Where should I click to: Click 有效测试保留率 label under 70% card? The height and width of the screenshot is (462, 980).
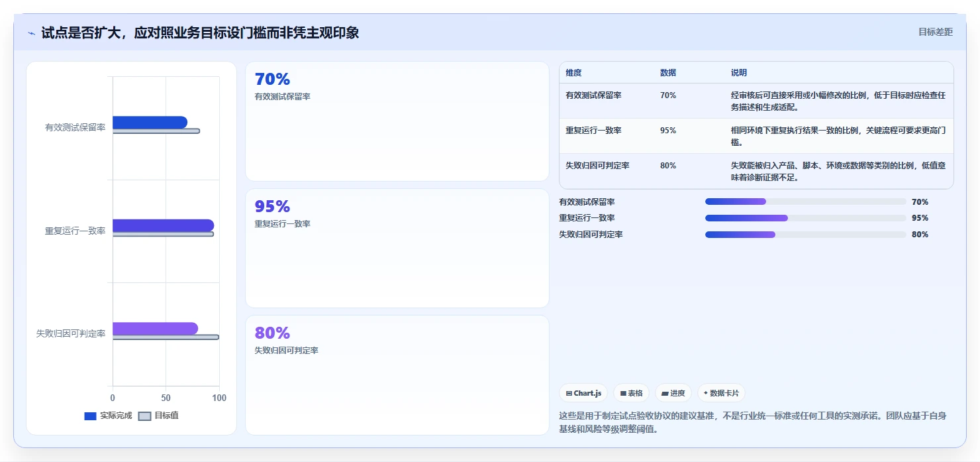click(x=282, y=97)
